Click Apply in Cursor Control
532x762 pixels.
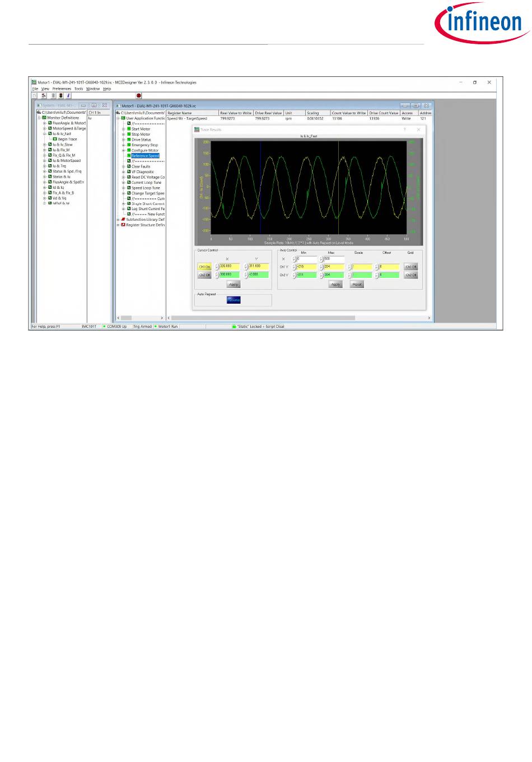tap(234, 285)
